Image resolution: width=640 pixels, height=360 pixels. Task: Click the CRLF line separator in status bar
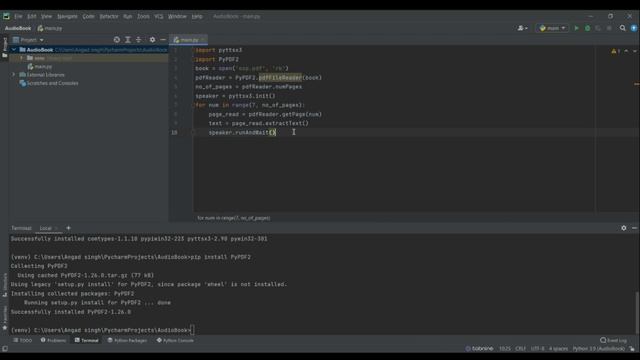click(521, 349)
